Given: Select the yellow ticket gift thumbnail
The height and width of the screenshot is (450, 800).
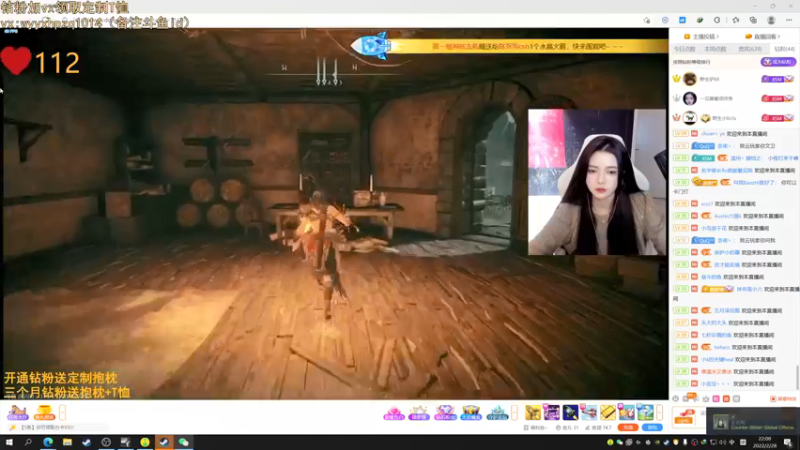Looking at the screenshot, I should click(608, 412).
